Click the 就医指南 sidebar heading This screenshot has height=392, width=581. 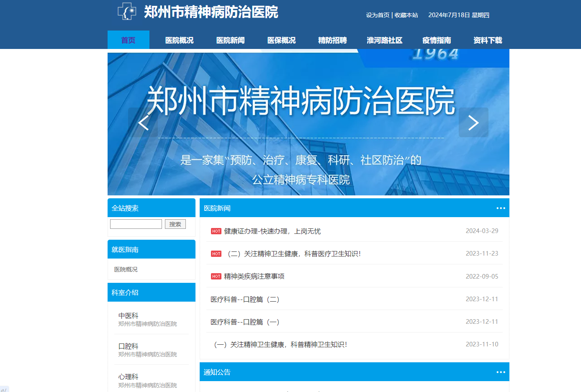point(125,249)
